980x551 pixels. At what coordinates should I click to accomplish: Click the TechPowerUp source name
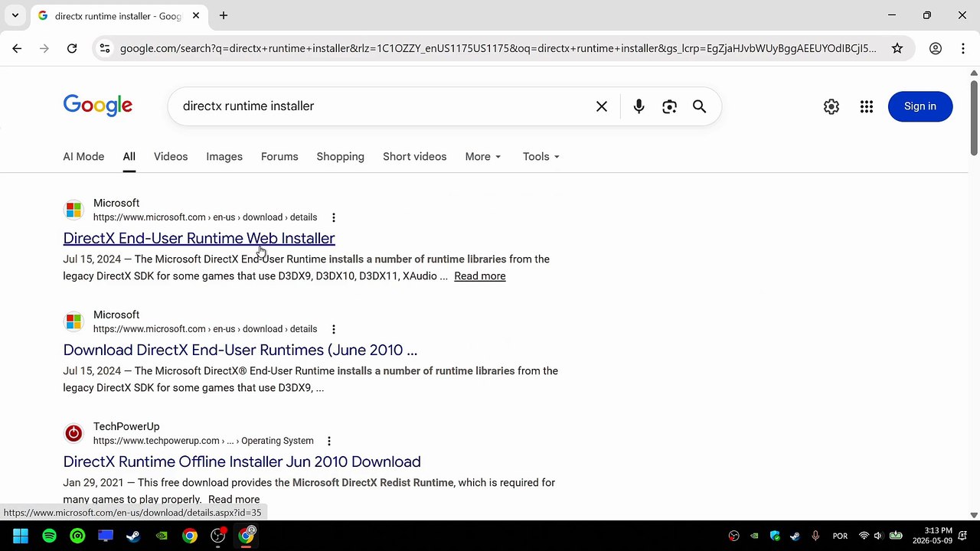tap(126, 426)
